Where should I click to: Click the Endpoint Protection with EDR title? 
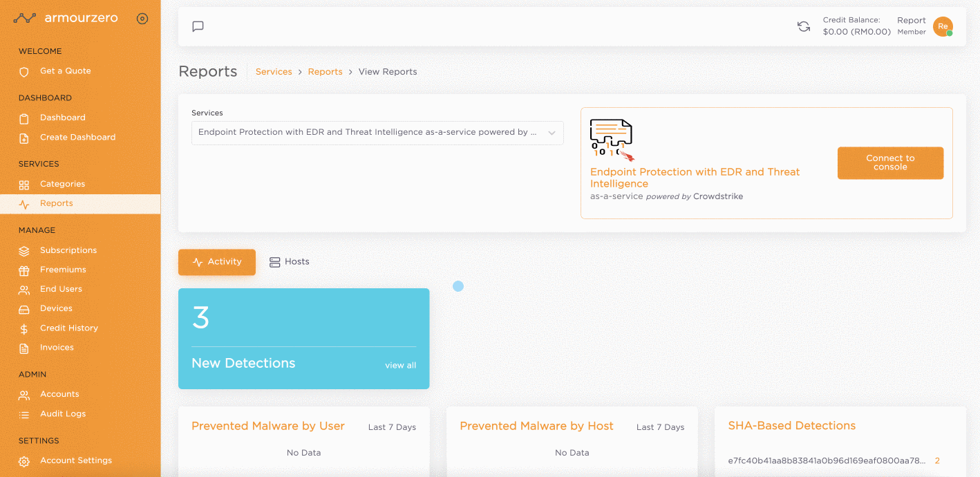tap(695, 178)
